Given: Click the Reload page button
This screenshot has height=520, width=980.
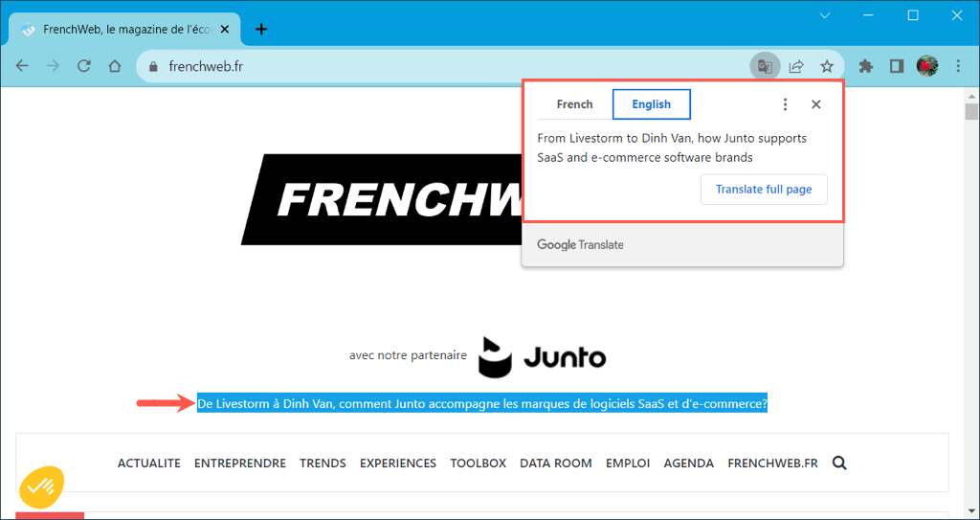Looking at the screenshot, I should 84,66.
